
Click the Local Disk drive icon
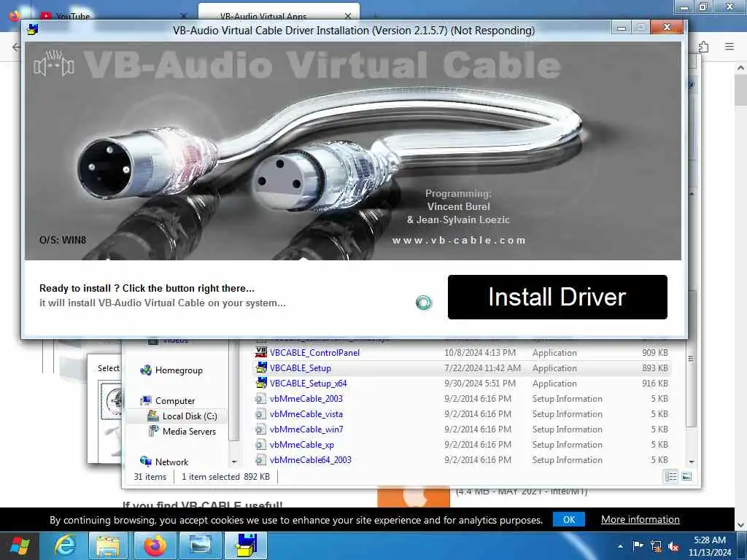[153, 416]
